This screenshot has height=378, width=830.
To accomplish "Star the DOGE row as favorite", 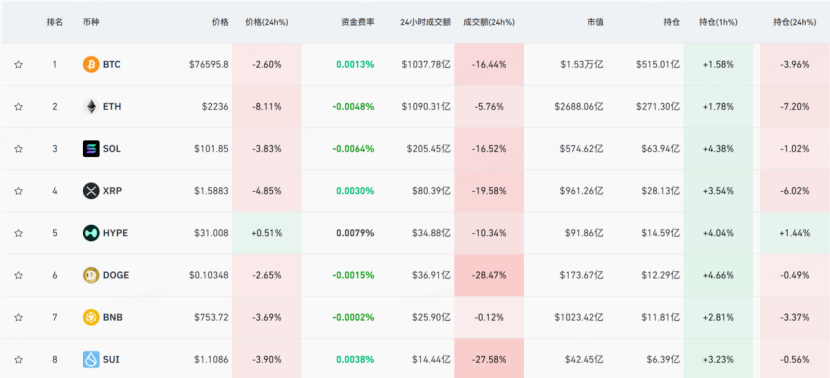I will click(19, 275).
